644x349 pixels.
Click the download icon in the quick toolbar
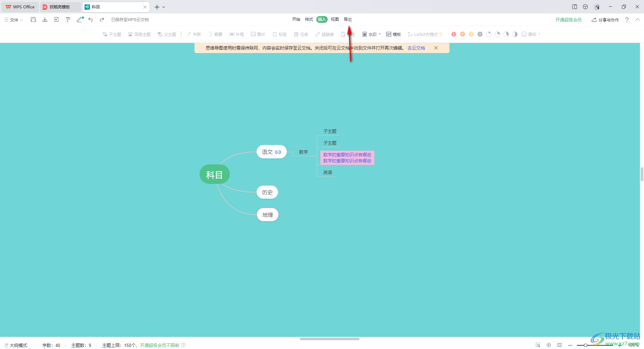[45, 19]
